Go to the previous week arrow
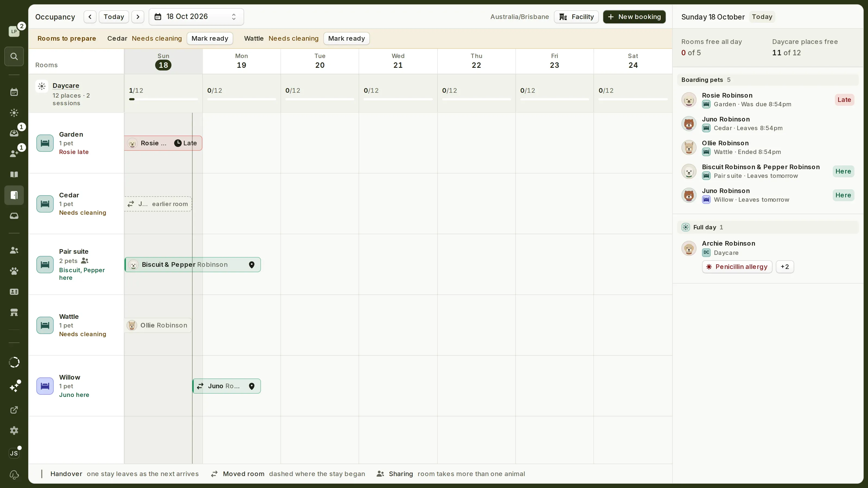Image resolution: width=868 pixels, height=488 pixels. [x=90, y=17]
